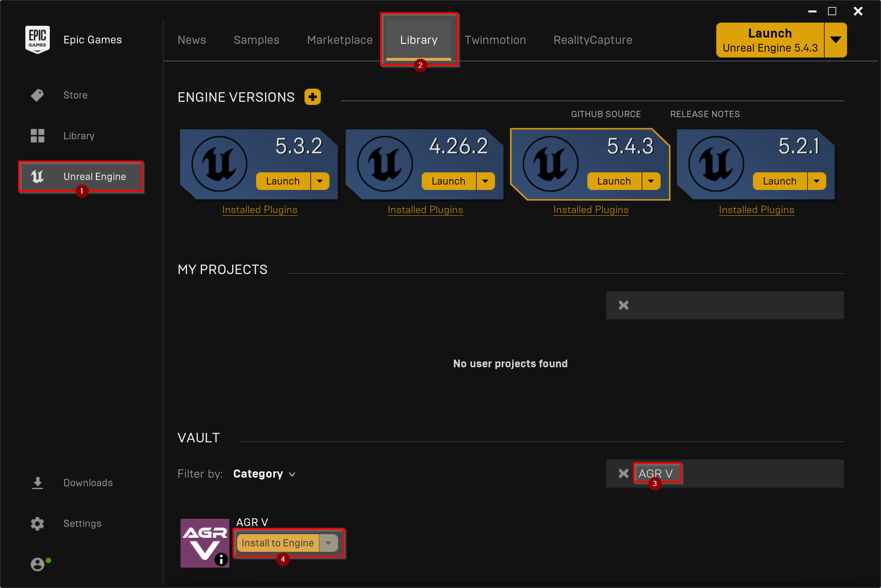Open the AGR V asset thumbnail

[x=205, y=543]
